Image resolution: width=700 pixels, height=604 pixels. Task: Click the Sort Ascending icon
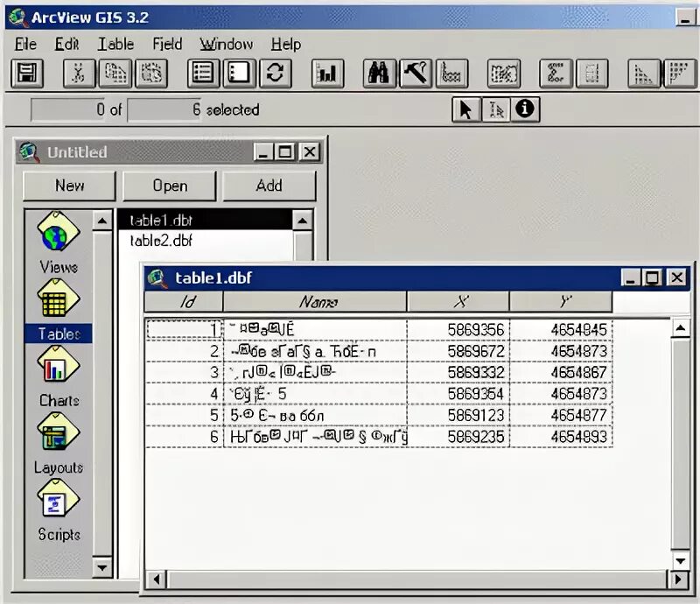(644, 74)
